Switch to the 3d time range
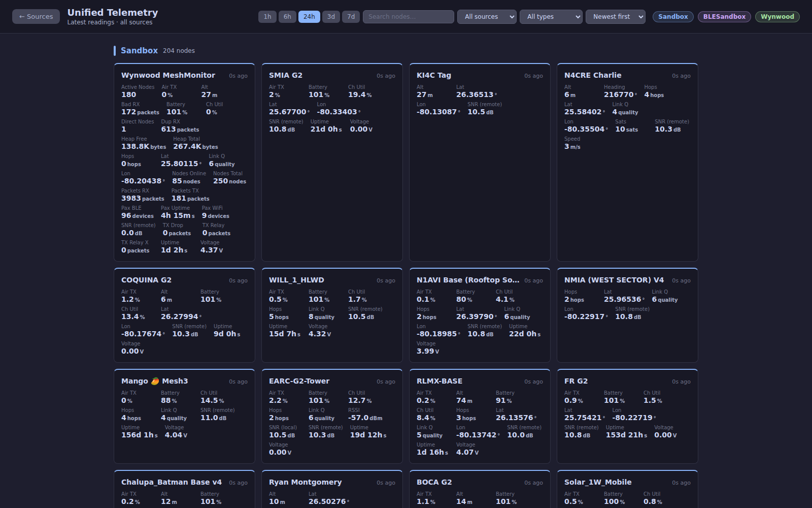The height and width of the screenshot is (508, 812). pos(331,16)
